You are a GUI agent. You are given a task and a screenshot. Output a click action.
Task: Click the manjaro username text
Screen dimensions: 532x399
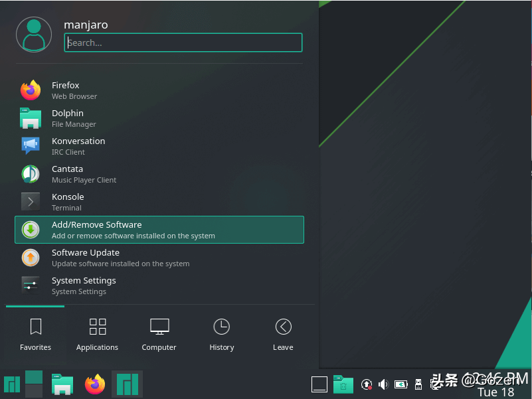86,25
